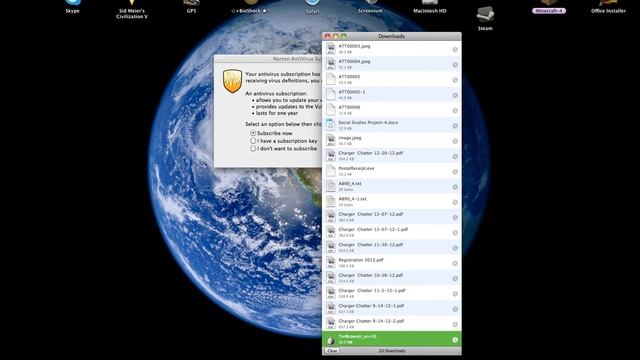The height and width of the screenshot is (360, 640).
Task: Click Clear button in Downloads window
Action: click(332, 351)
